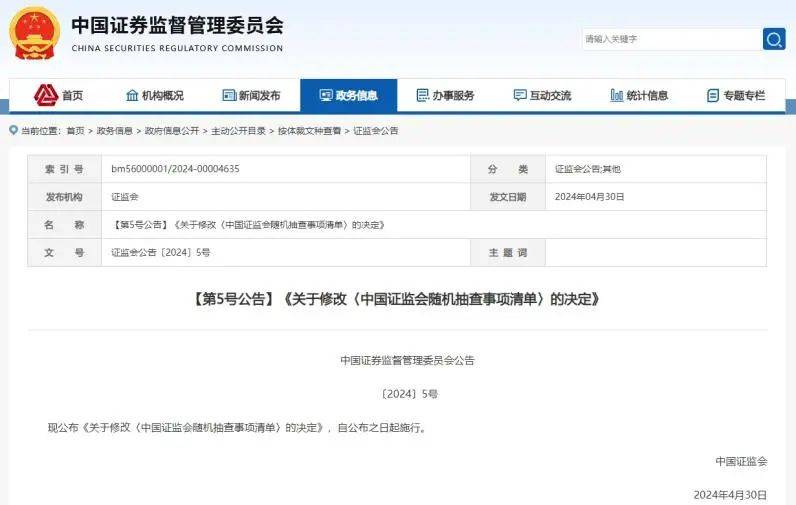796x505 pixels.
Task: Click the issue date 2024年04月30日
Action: 589,197
